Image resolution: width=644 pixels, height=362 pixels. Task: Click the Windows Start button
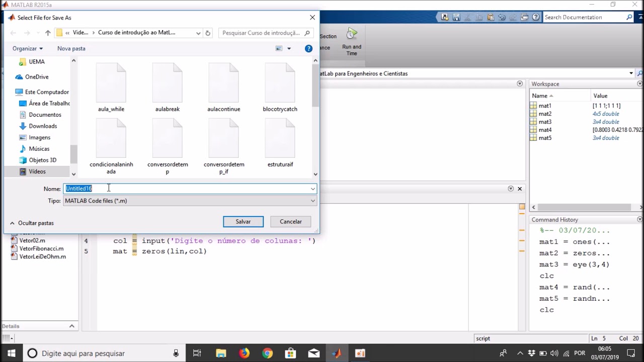(11, 353)
